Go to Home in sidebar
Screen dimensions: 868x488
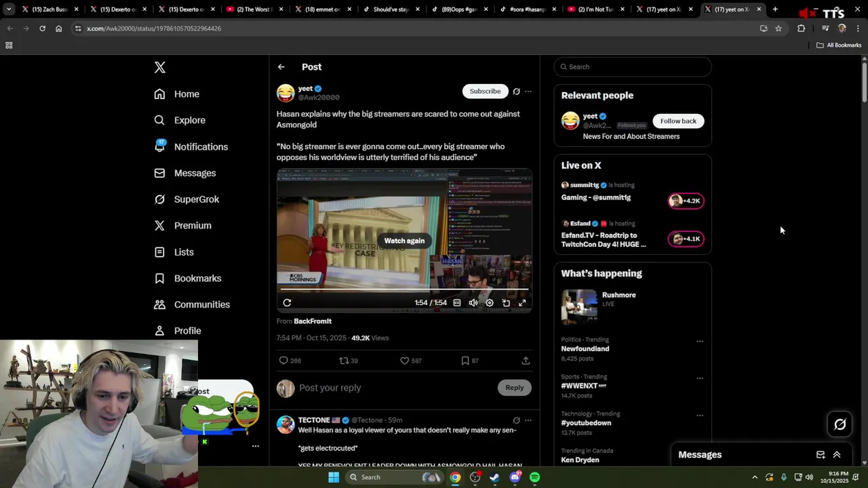(x=176, y=94)
